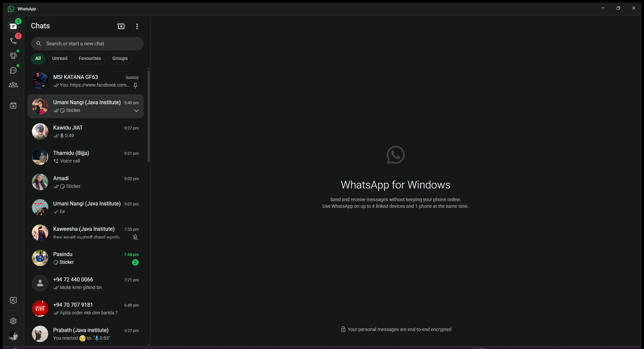This screenshot has width=644, height=349.
Task: Open Umani Nangi chat with message "Ee"
Action: pos(86,207)
